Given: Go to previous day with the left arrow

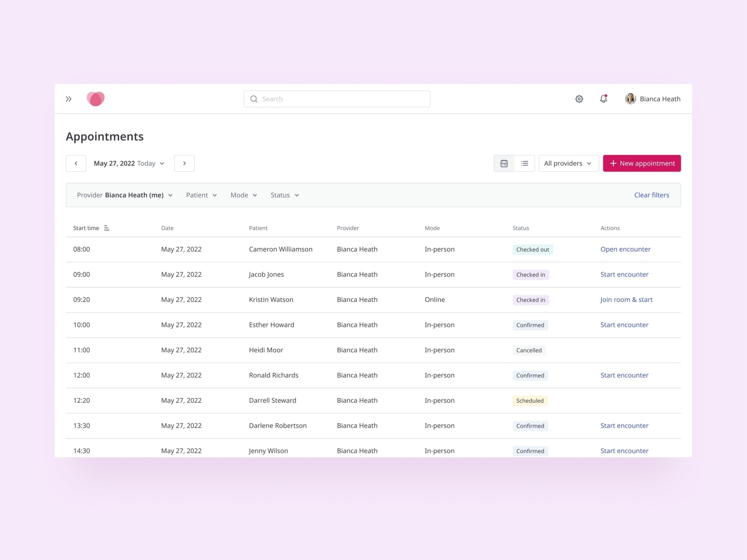Looking at the screenshot, I should [76, 163].
